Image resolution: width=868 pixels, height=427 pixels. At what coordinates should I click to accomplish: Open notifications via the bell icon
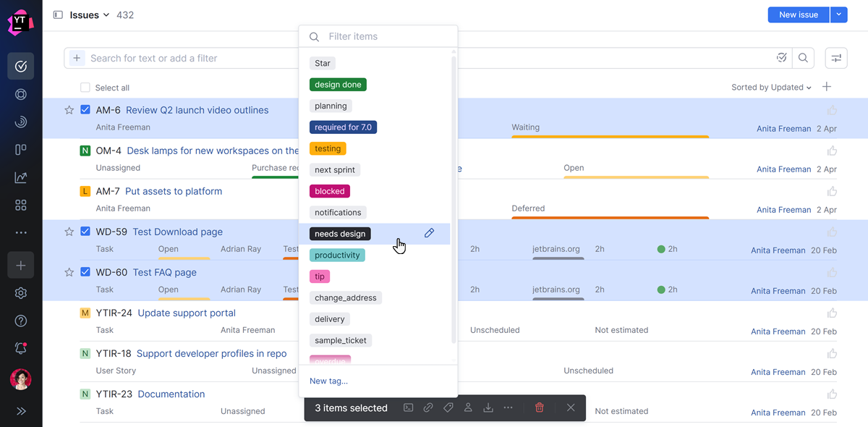click(20, 349)
